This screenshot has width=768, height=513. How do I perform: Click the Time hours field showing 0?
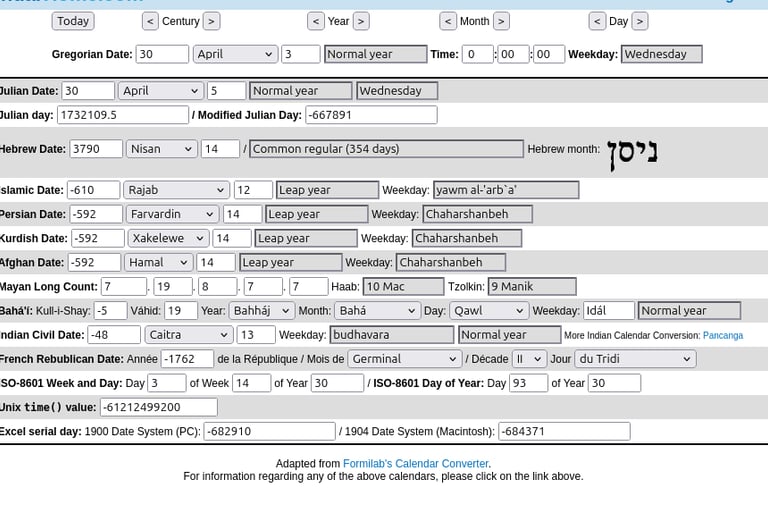coord(478,54)
